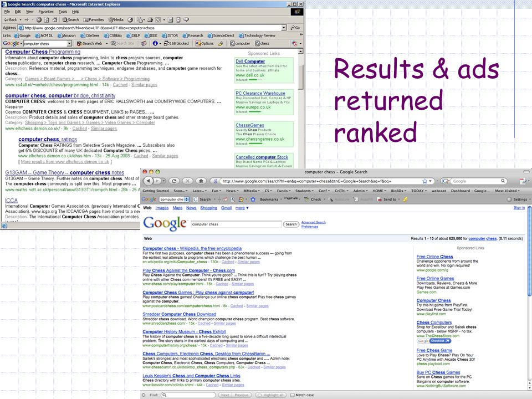Click the blue star Bookmarks icon on Firefox Google toolbar
532x399 pixels.
click(253, 199)
